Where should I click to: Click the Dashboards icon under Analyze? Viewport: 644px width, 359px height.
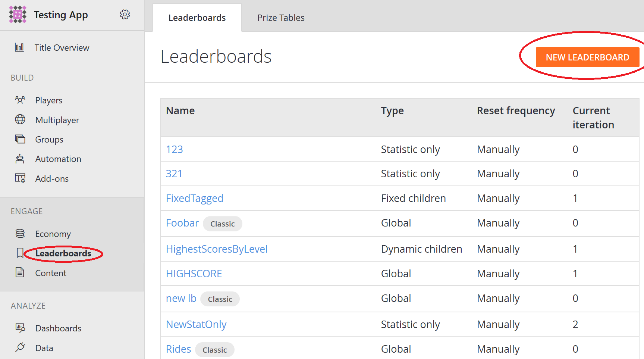coord(20,328)
